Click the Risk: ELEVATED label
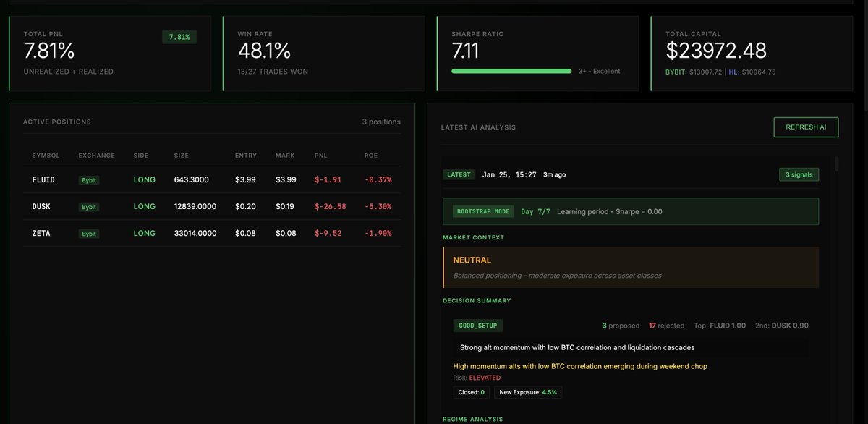The width and height of the screenshot is (868, 424). pos(477,378)
